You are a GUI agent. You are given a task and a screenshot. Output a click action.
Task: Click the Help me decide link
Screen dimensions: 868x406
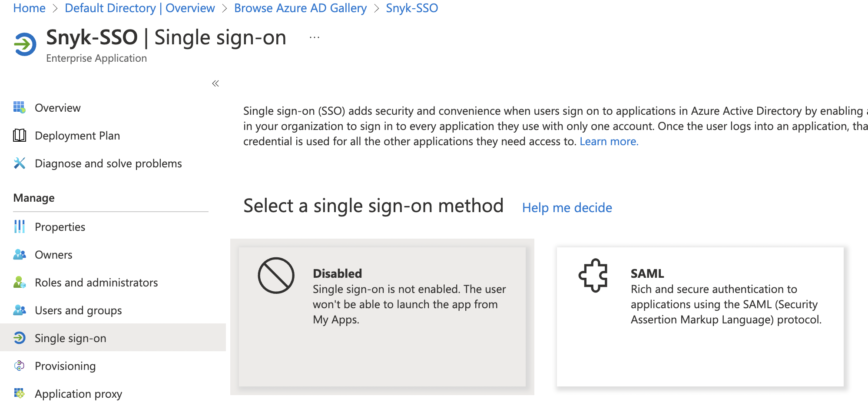click(567, 207)
